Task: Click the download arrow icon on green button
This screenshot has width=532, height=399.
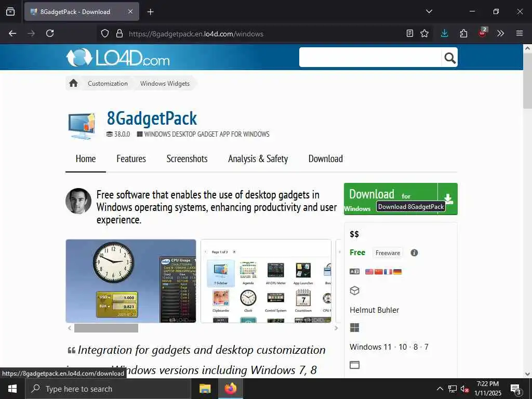Action: pos(448,199)
